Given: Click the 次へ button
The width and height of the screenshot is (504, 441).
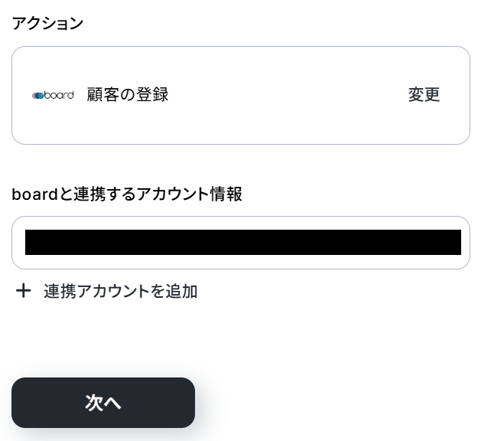Looking at the screenshot, I should click(103, 403).
